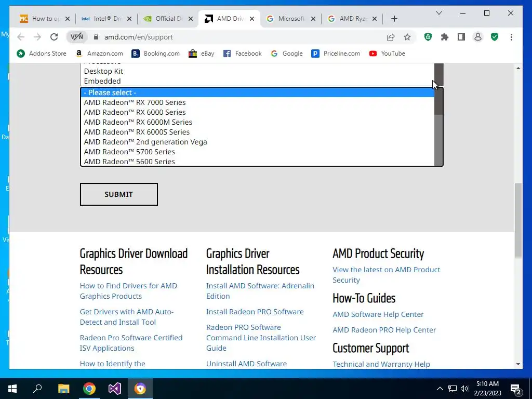The image size is (532, 399).
Task: Click the SUBMIT button
Action: click(x=119, y=194)
